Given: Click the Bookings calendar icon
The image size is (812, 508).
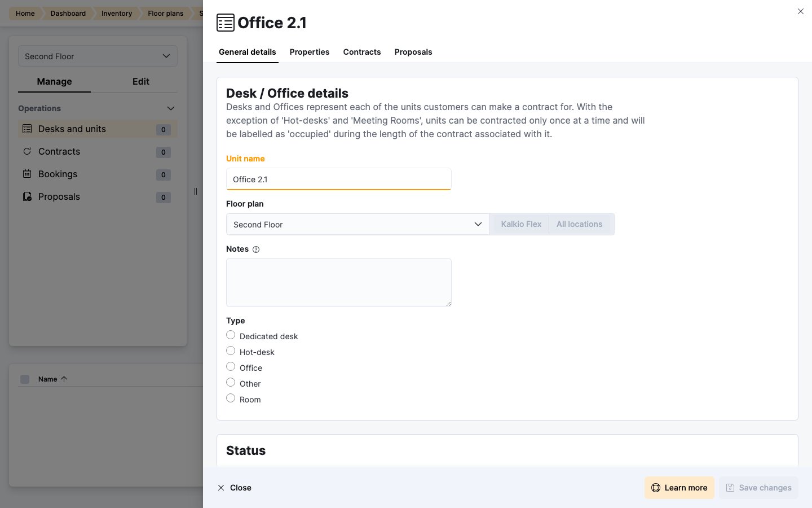Looking at the screenshot, I should [x=27, y=174].
